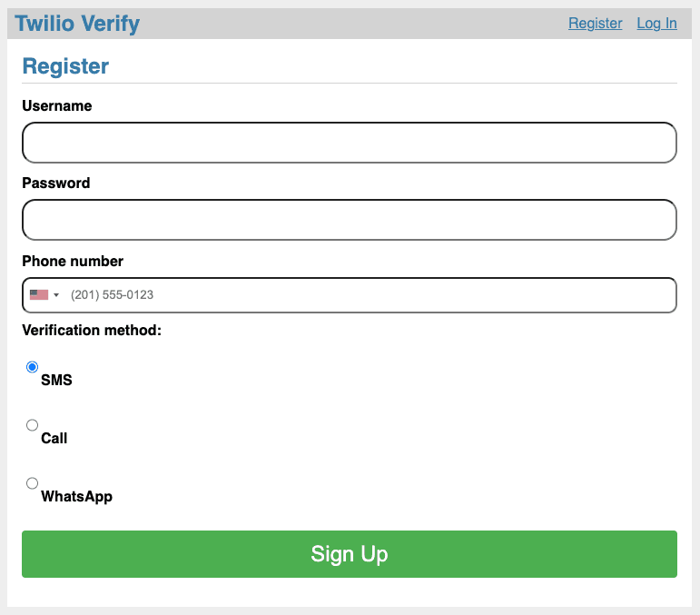
Task: Click into the Password input box
Action: pyautogui.click(x=350, y=220)
